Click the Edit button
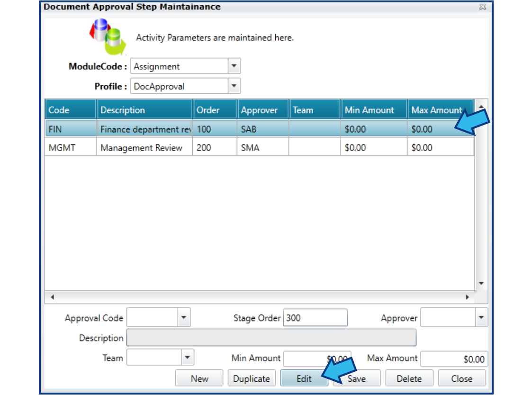Screen dimensions: 532x395 click(x=304, y=378)
